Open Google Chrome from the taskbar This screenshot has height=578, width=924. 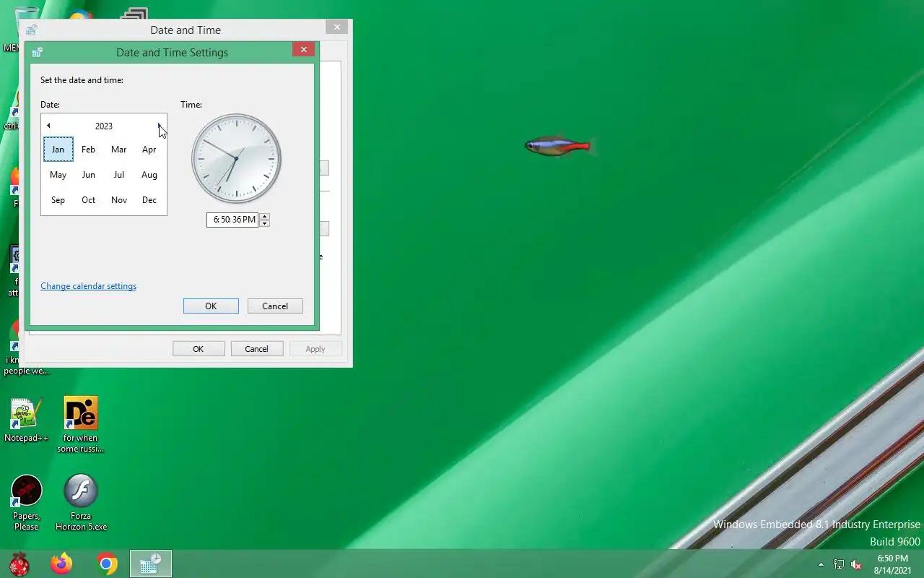click(x=107, y=564)
